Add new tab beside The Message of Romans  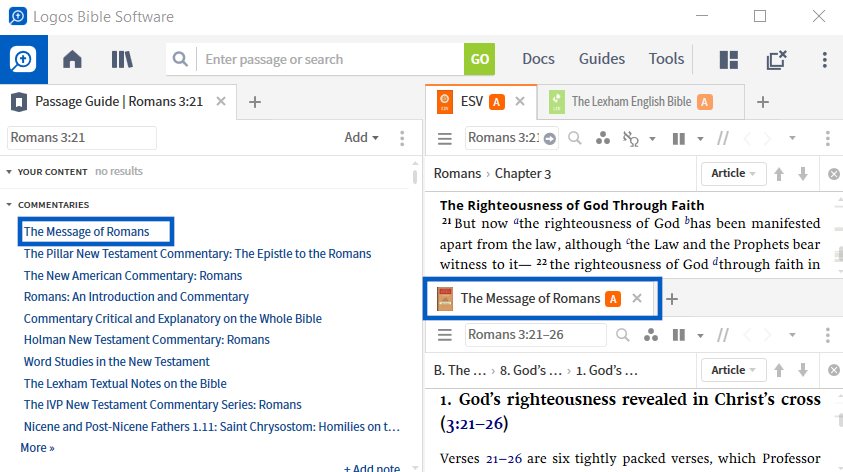[672, 299]
